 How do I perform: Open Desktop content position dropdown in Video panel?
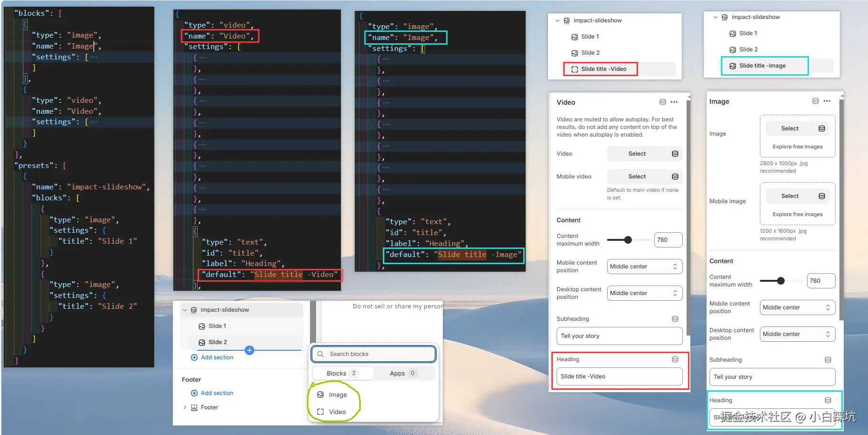[645, 293]
